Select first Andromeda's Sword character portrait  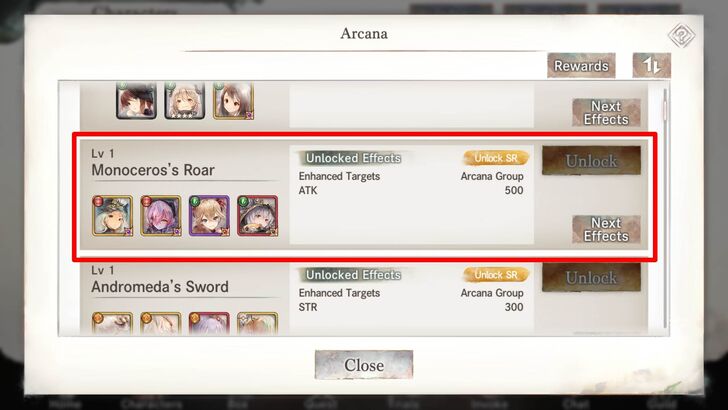pyautogui.click(x=112, y=323)
